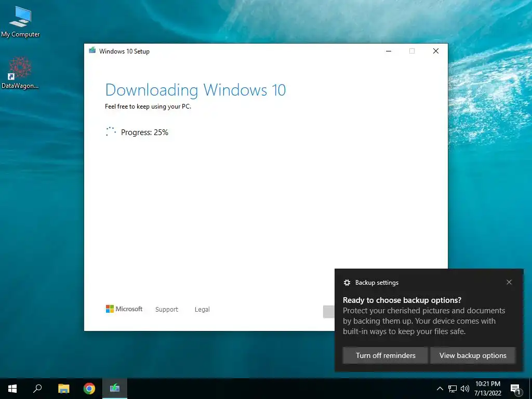Click the 'Feel free to keep using your PC.' text
Screen dimensions: 532x399
(x=148, y=107)
